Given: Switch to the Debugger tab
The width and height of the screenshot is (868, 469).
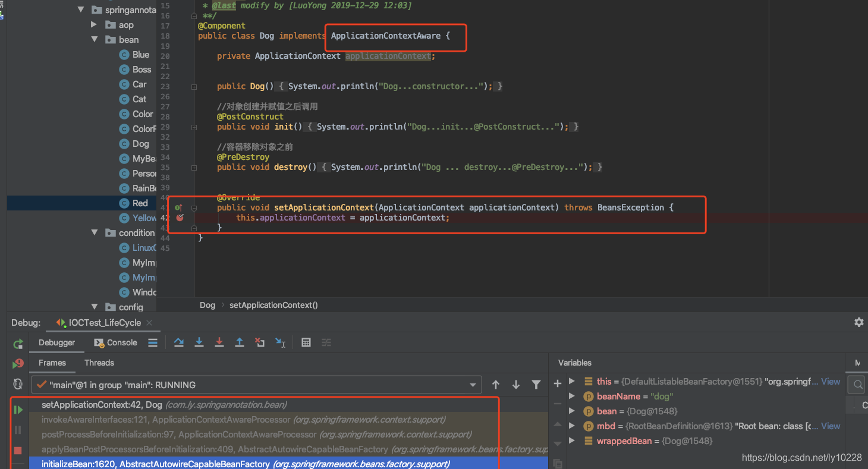Looking at the screenshot, I should tap(57, 342).
